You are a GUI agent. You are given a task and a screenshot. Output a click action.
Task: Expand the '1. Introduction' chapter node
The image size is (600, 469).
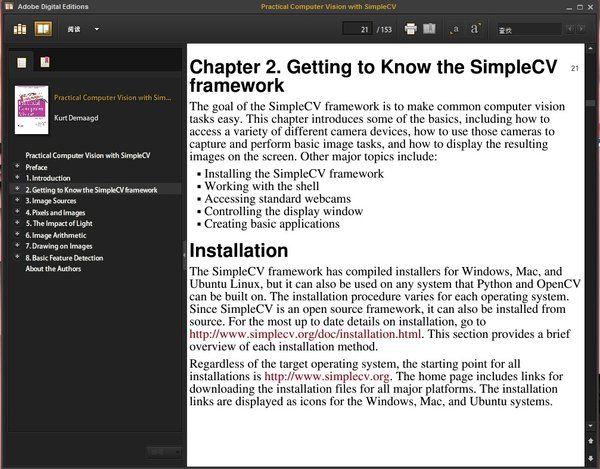[x=15, y=178]
